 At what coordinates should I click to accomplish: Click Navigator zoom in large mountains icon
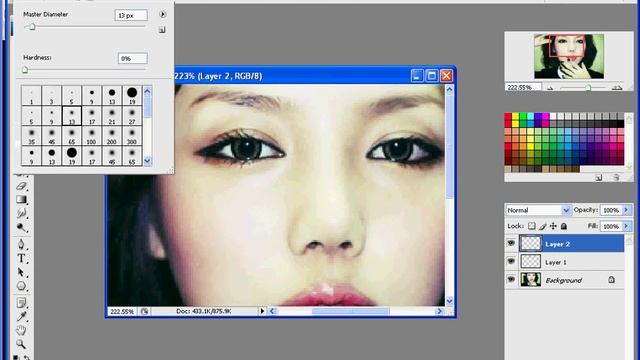click(617, 87)
